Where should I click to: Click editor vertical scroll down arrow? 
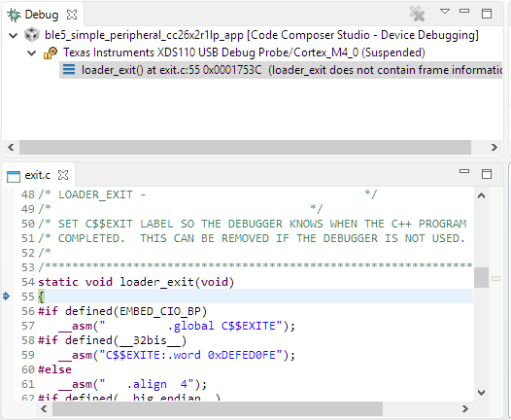pos(481,392)
